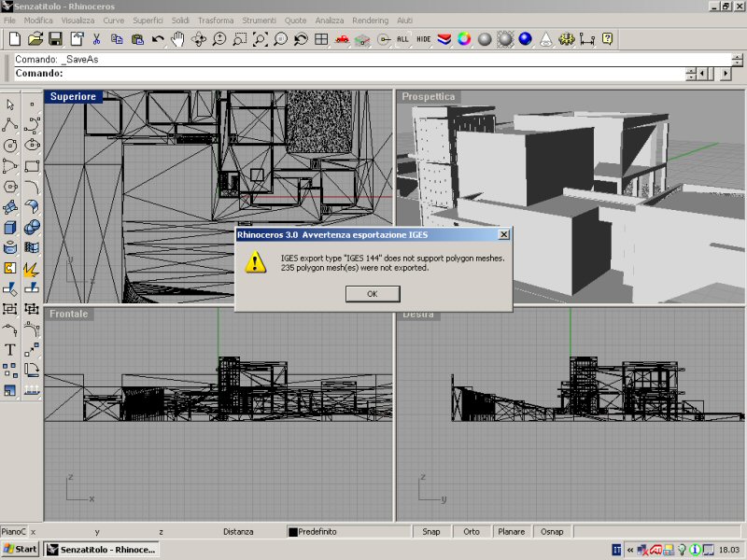The image size is (747, 560).
Task: Click the system tray clock showing 18.03
Action: 729,550
